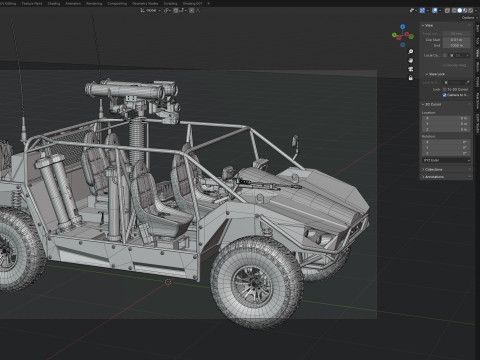Open the gizmo options dropdown arrow
The width and height of the screenshot is (480, 360).
428,11
